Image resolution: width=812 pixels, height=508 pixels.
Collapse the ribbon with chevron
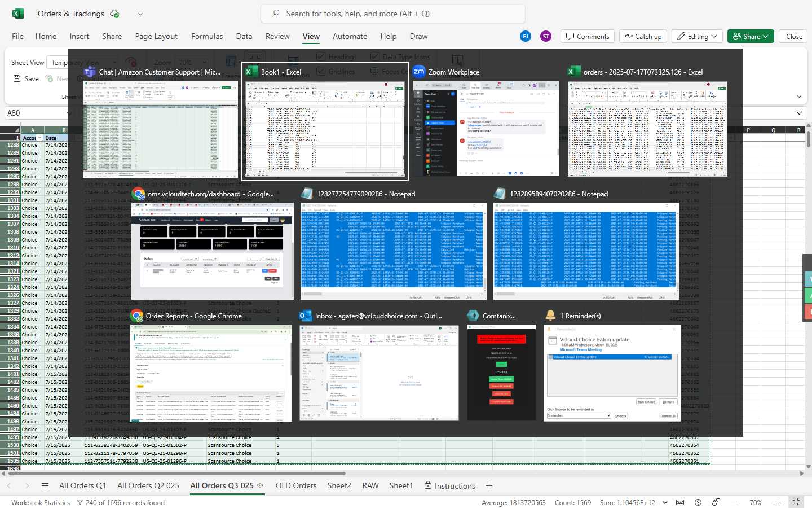tap(799, 97)
